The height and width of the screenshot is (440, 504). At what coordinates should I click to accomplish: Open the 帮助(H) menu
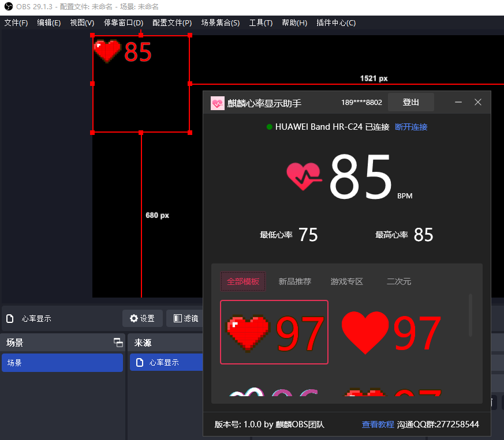pos(294,23)
